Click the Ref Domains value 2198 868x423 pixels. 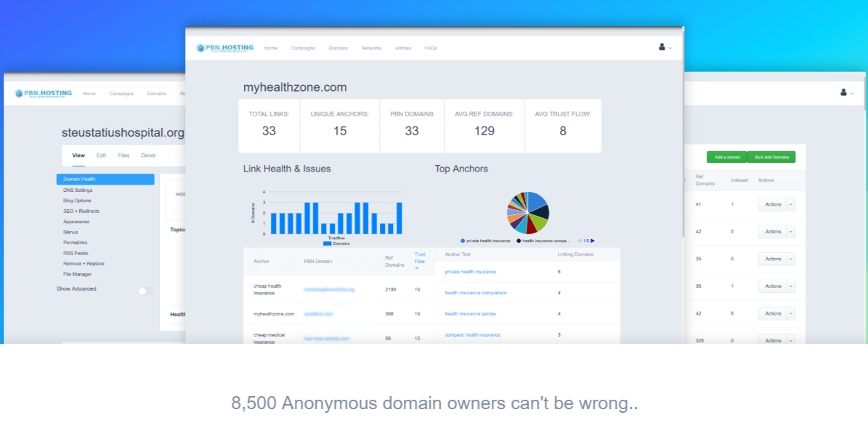[390, 289]
